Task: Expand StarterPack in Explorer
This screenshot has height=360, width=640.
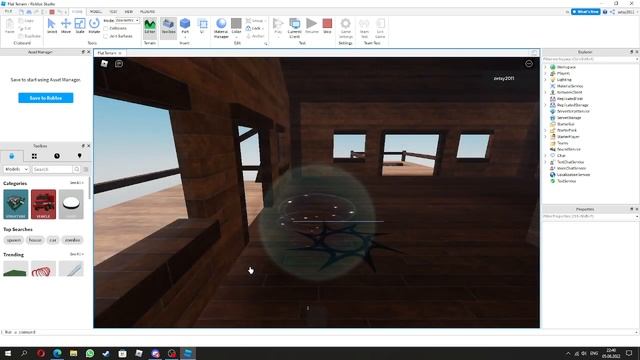Action: [546, 130]
